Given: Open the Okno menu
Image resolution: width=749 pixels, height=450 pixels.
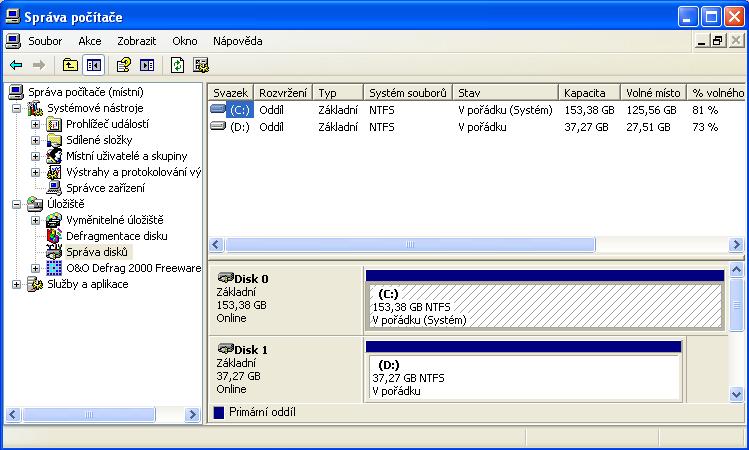Looking at the screenshot, I should tap(185, 41).
